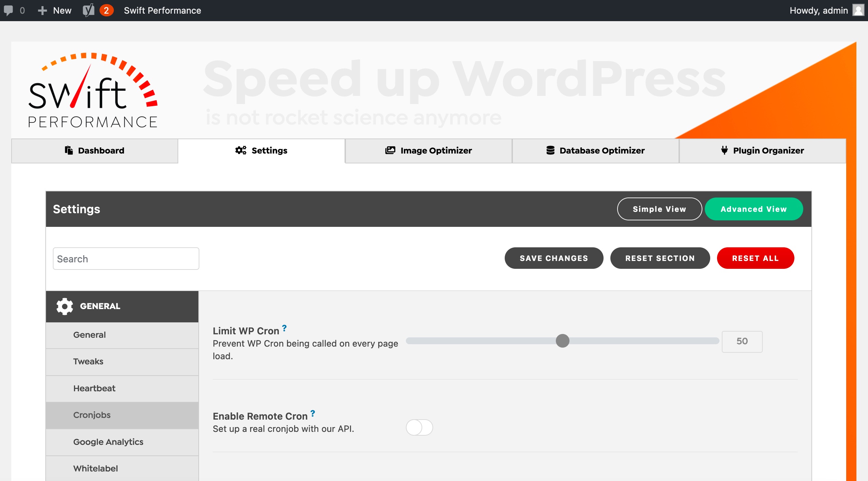Click the orange 2 notification badge

click(x=106, y=11)
